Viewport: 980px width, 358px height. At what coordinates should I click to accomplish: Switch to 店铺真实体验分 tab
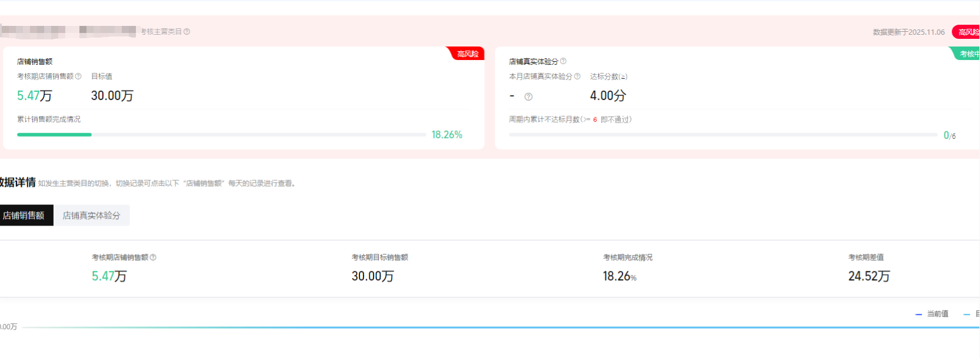pyautogui.click(x=91, y=216)
